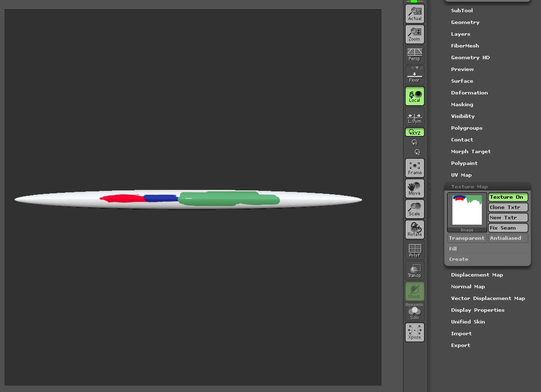Open the Polygroups section
The width and height of the screenshot is (541, 392).
(467, 128)
